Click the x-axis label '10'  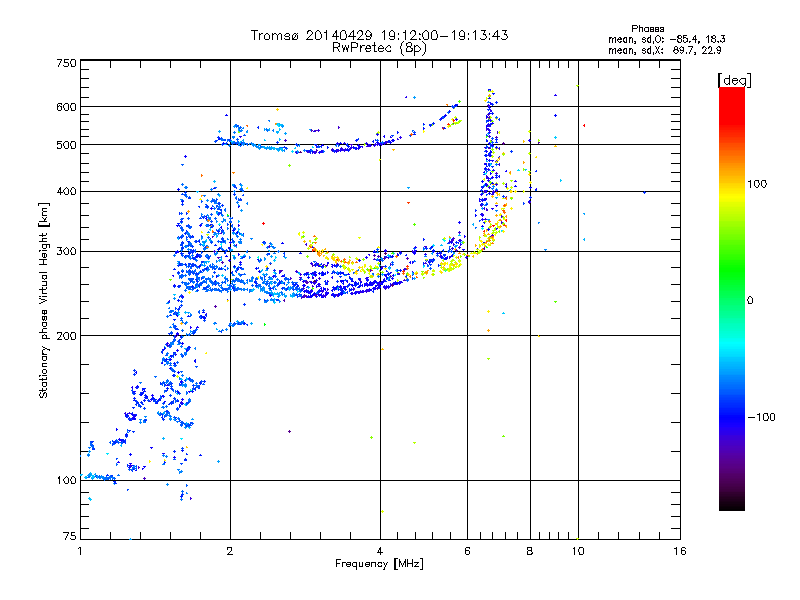click(x=578, y=551)
